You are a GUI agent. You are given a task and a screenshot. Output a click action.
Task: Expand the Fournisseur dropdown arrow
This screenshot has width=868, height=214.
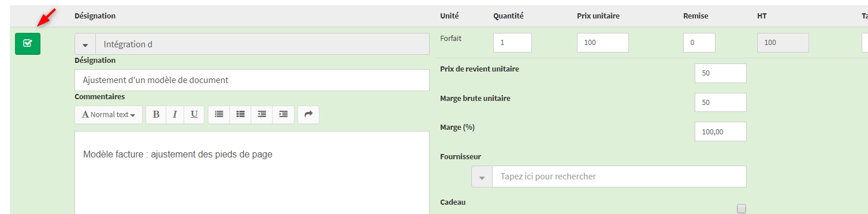coord(482,177)
